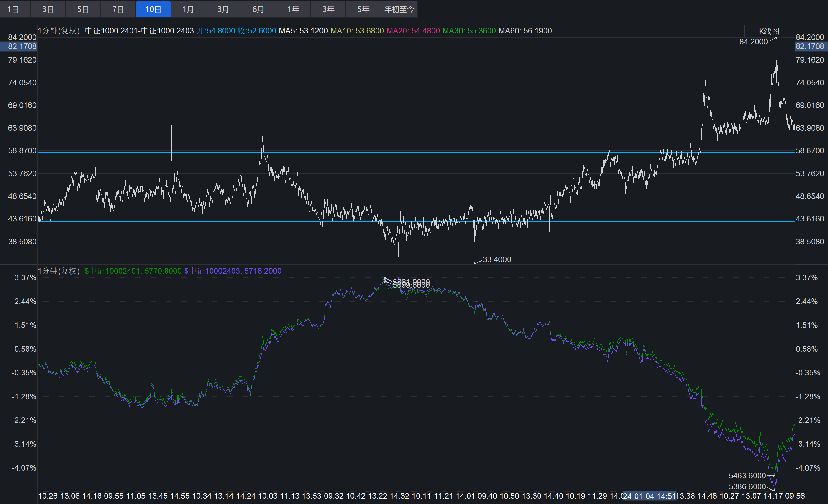This screenshot has width=828, height=504.
Task: Click the MA60 indicator label
Action: point(525,31)
